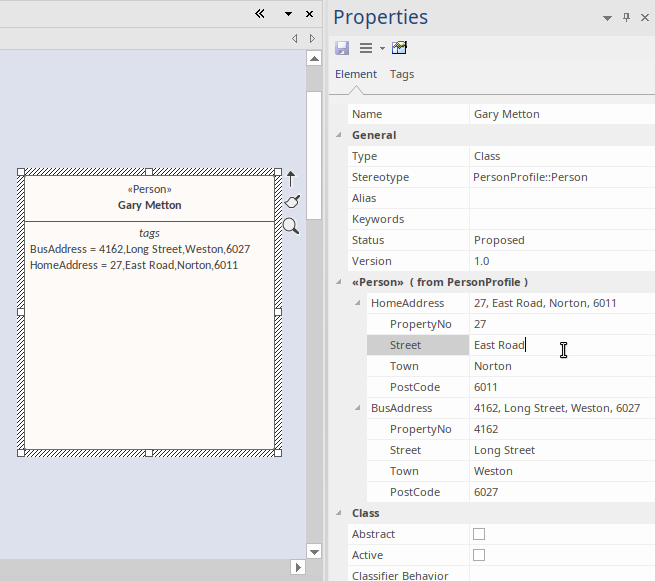Click HomeAddress PropertyNo value 27
Viewport: 655px width, 581px height.
562,324
